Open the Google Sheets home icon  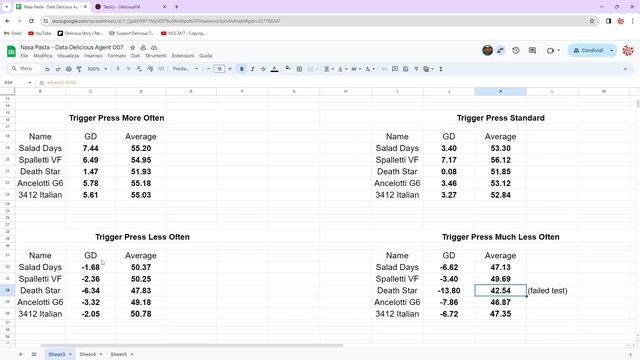point(11,51)
